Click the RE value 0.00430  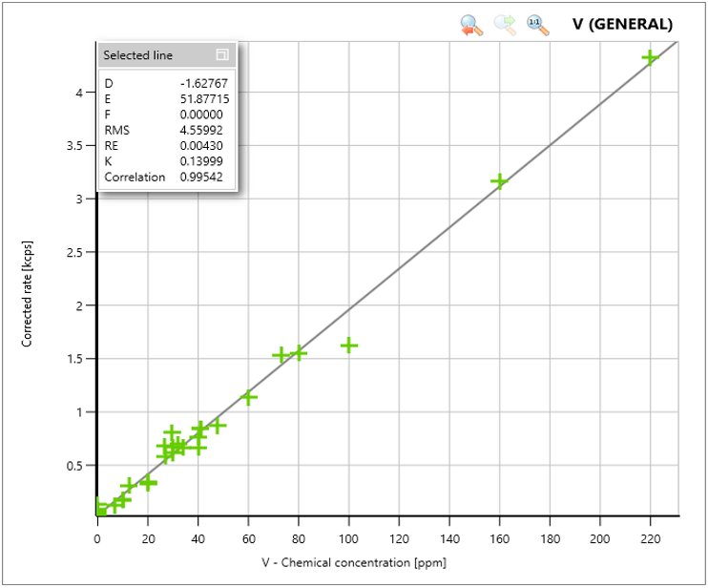click(207, 145)
